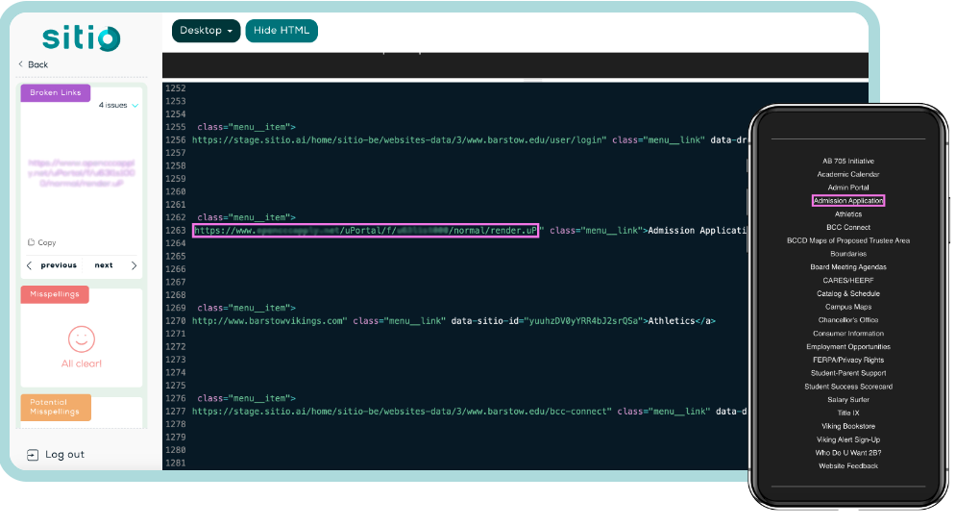980x526 pixels.
Task: Click the Athletics link text in code
Action: point(672,321)
